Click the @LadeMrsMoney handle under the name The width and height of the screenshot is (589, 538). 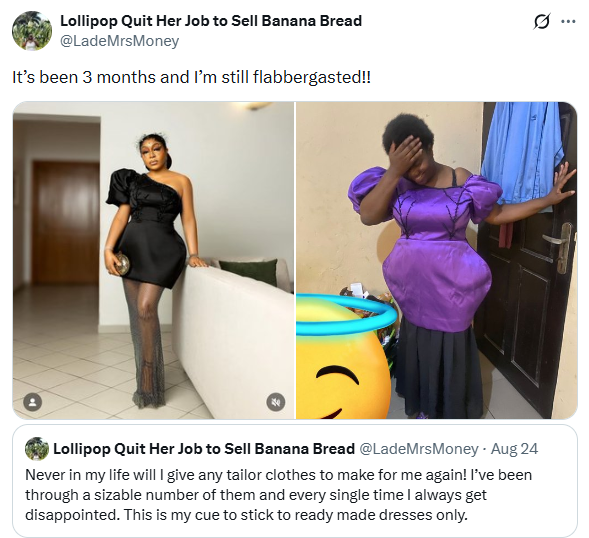pos(119,41)
